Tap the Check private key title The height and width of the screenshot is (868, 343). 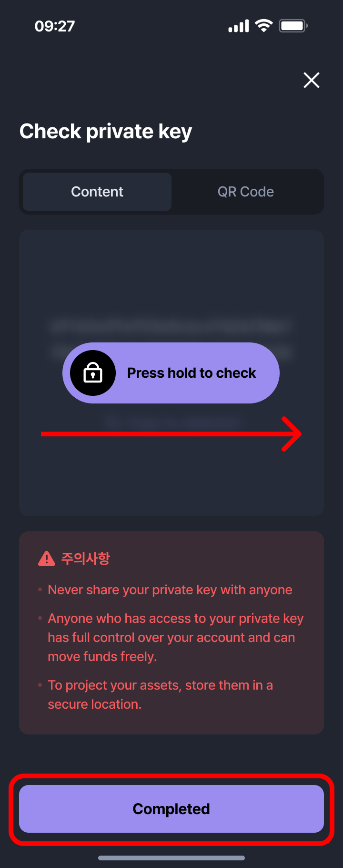pyautogui.click(x=106, y=132)
